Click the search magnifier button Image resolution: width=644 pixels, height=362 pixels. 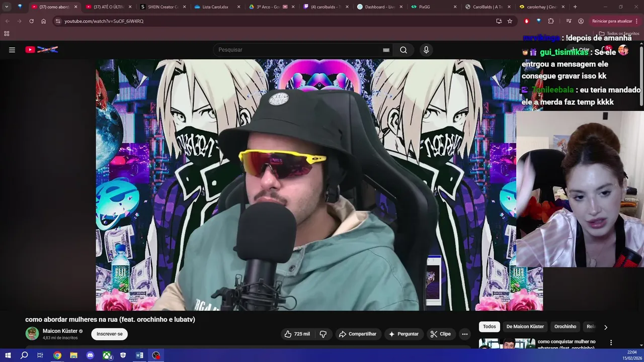click(x=404, y=50)
